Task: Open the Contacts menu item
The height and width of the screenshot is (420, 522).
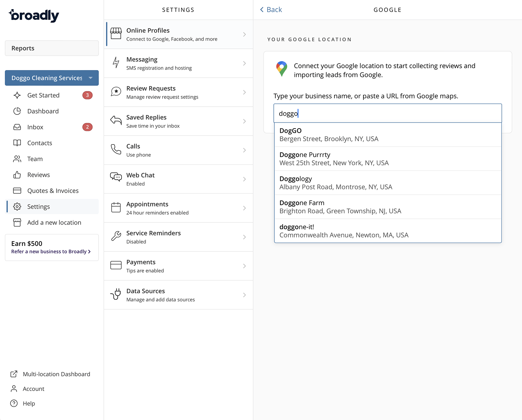Action: (x=53, y=143)
